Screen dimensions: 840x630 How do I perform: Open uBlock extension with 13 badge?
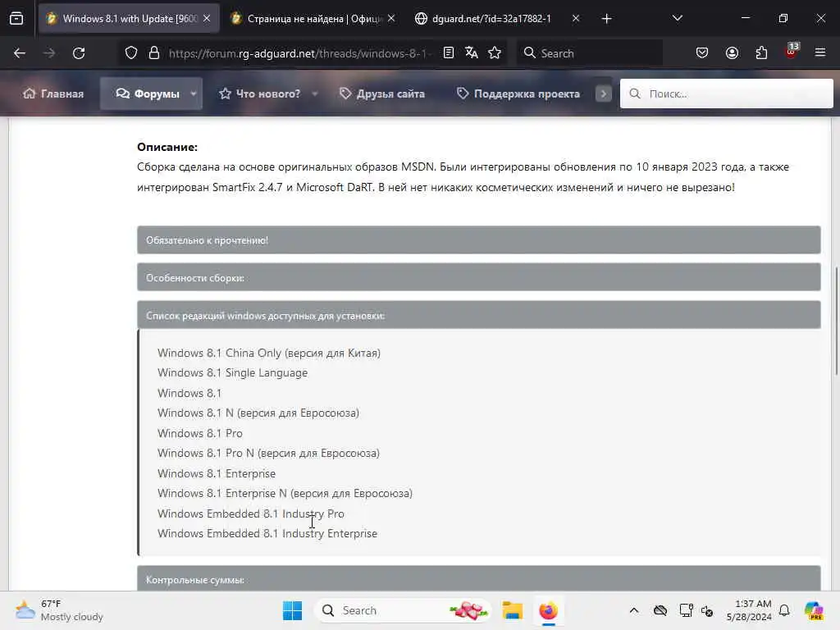[792, 52]
